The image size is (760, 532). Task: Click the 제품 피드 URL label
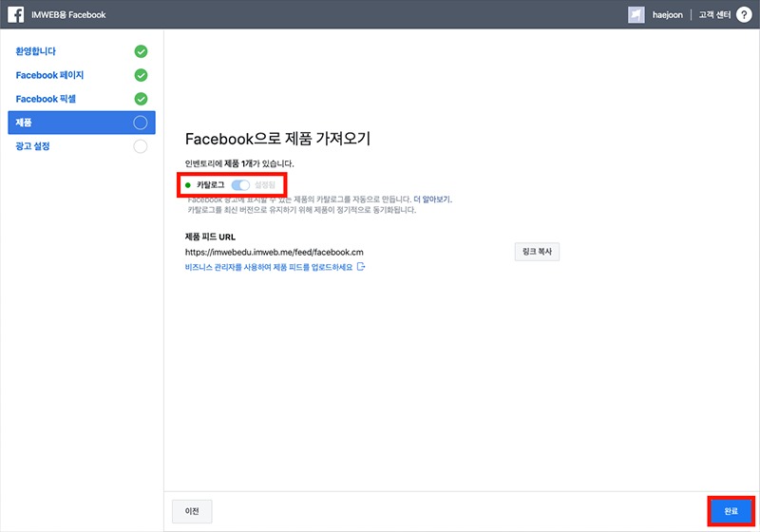210,237
